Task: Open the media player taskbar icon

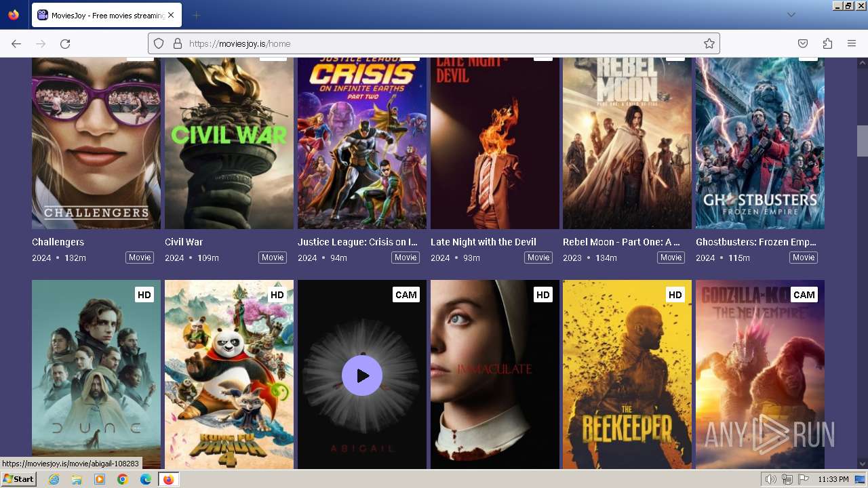Action: pyautogui.click(x=100, y=479)
